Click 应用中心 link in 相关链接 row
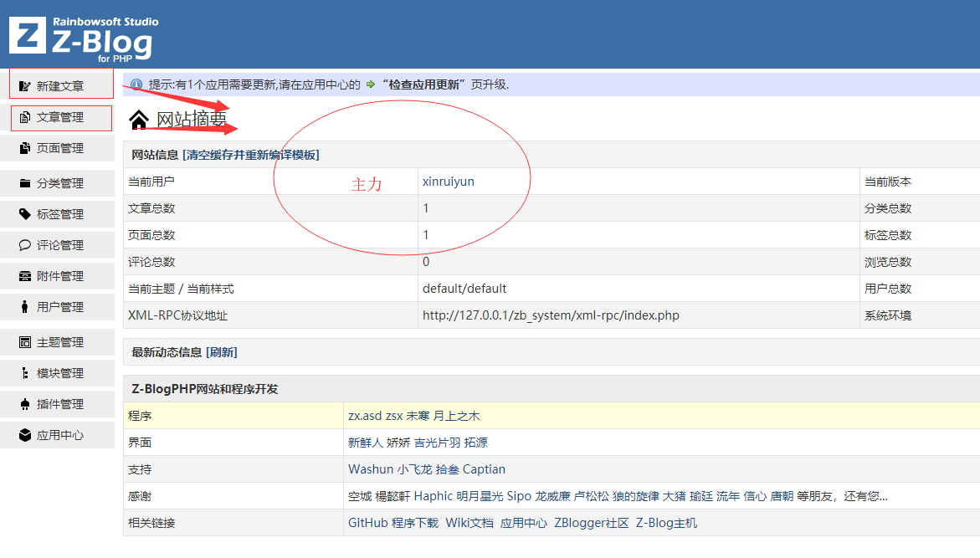Screen dimensions: 980x558 (x=524, y=523)
